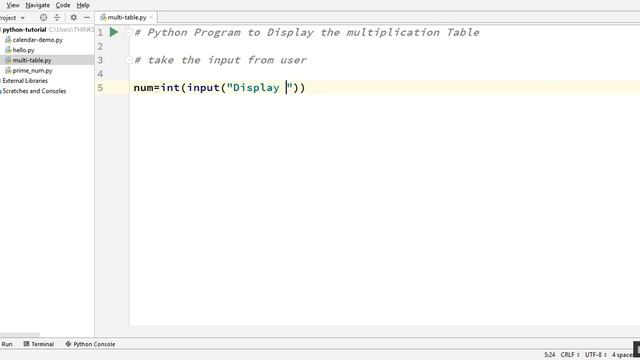Hide the project tool window
This screenshot has width=640, height=360.
click(87, 18)
